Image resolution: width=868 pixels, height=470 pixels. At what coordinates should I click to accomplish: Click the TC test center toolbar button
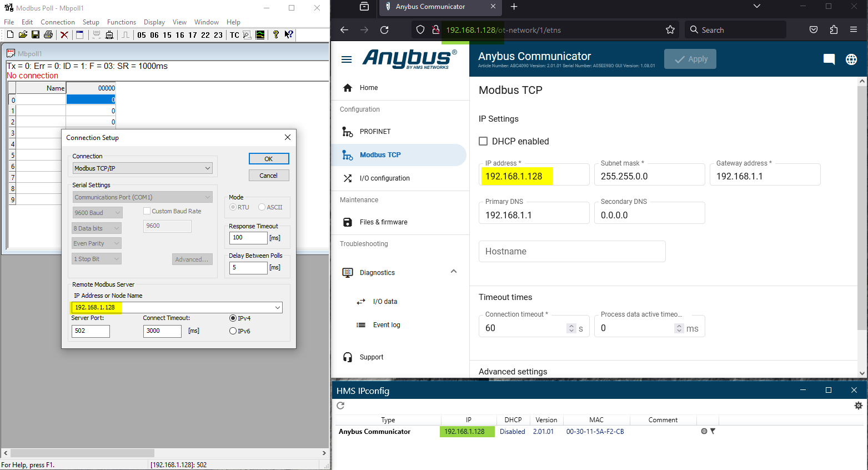coord(234,35)
